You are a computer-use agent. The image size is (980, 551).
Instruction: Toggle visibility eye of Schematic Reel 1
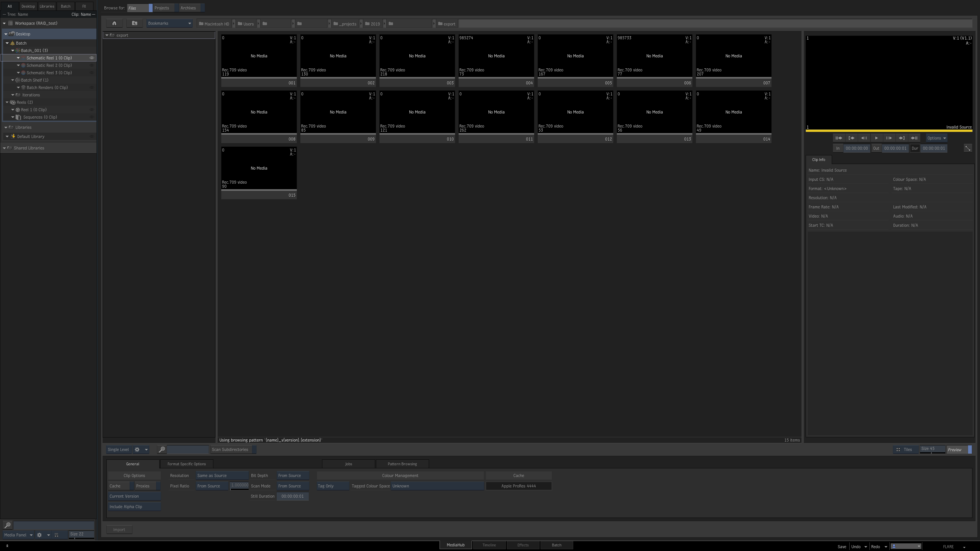click(92, 58)
